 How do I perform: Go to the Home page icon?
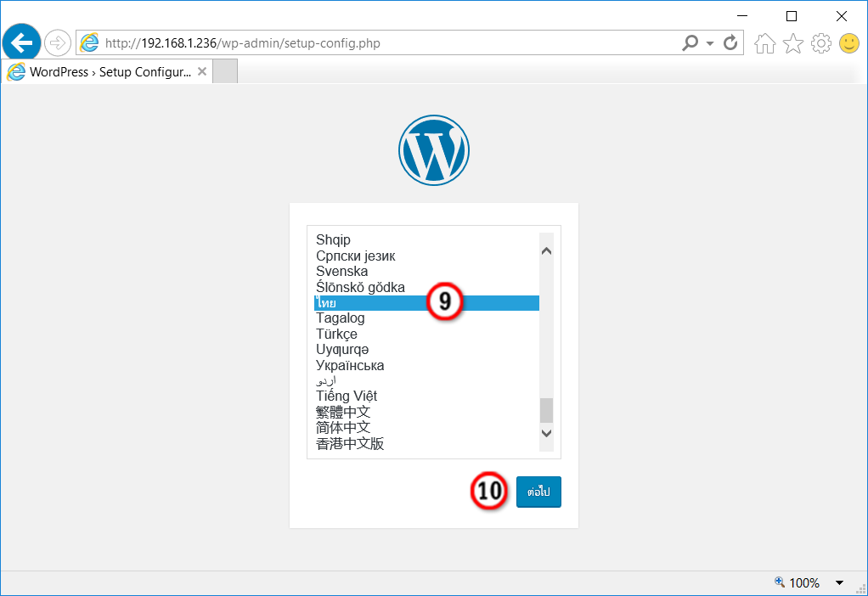(x=765, y=43)
